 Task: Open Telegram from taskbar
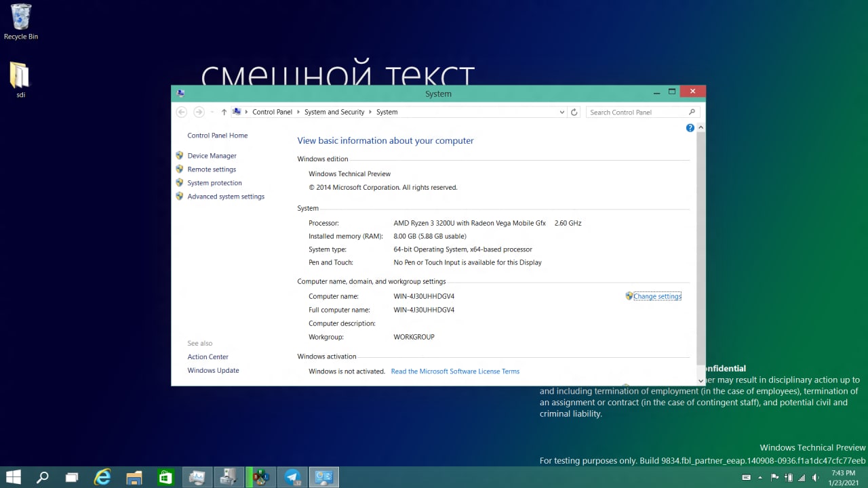(x=293, y=477)
